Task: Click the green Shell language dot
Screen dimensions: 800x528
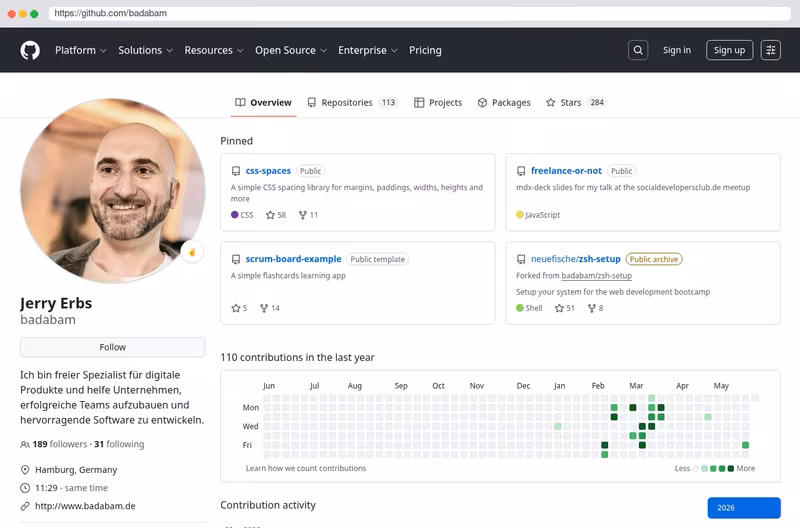Action: point(520,308)
